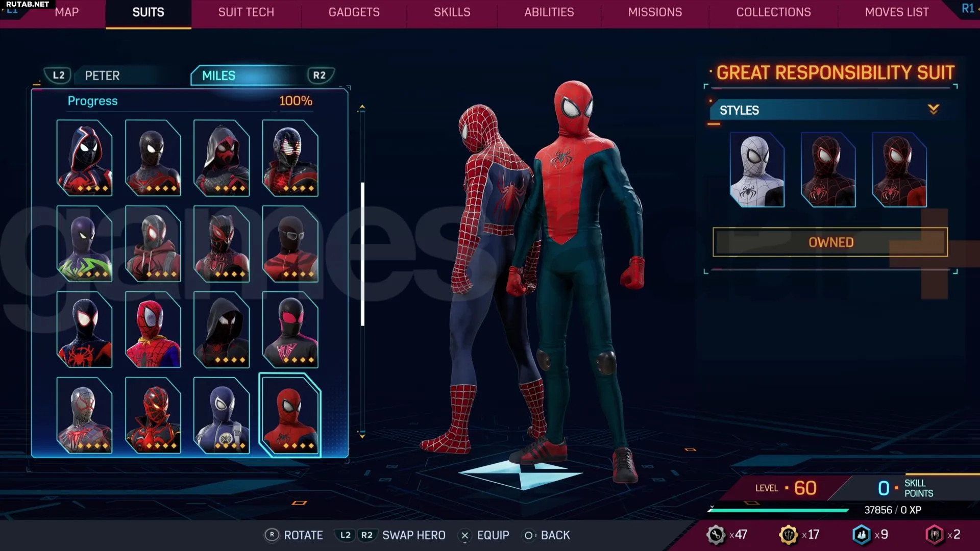980x551 pixels.
Task: Open the MAP tab
Action: coord(66,12)
